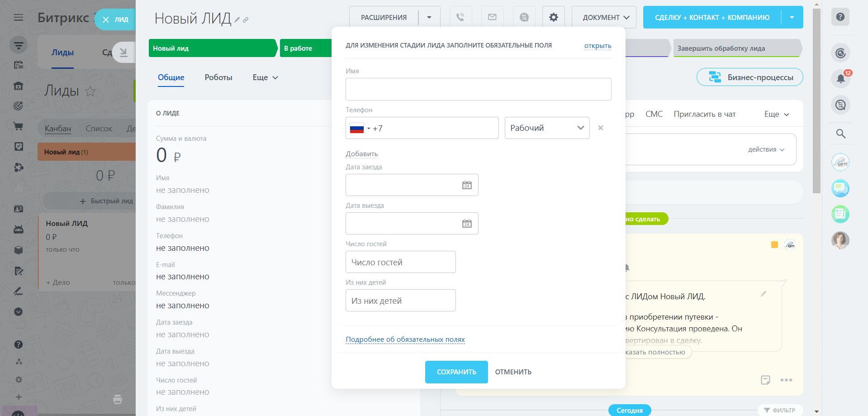868x416 pixels.
Task: Open sidebar settings gear icon
Action: coord(18,379)
